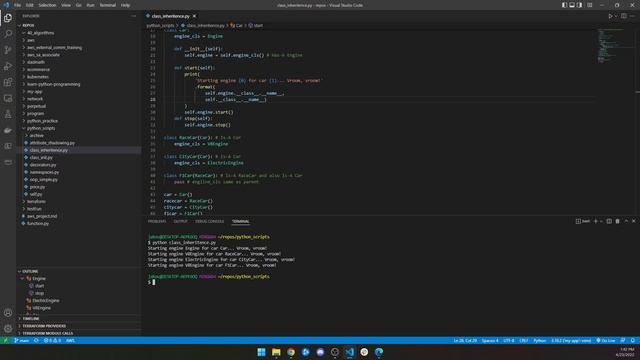Viewport: 640px width, 360px height.
Task: Close the terminal panel
Action: [633, 221]
